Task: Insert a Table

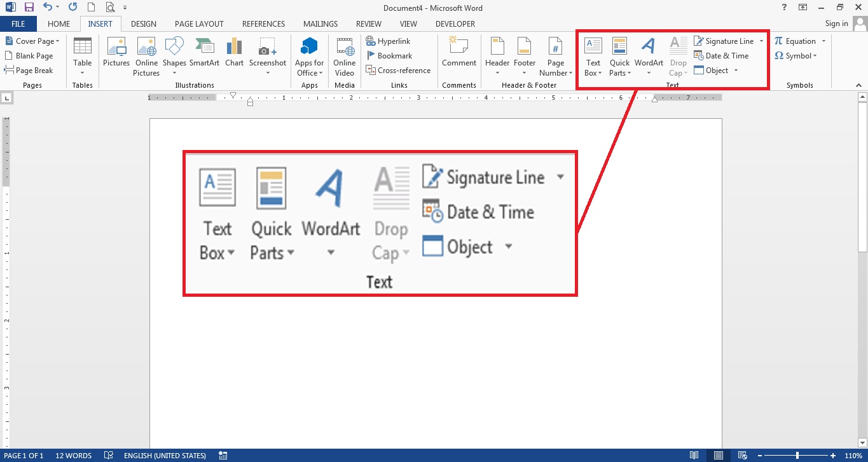Action: (x=82, y=56)
